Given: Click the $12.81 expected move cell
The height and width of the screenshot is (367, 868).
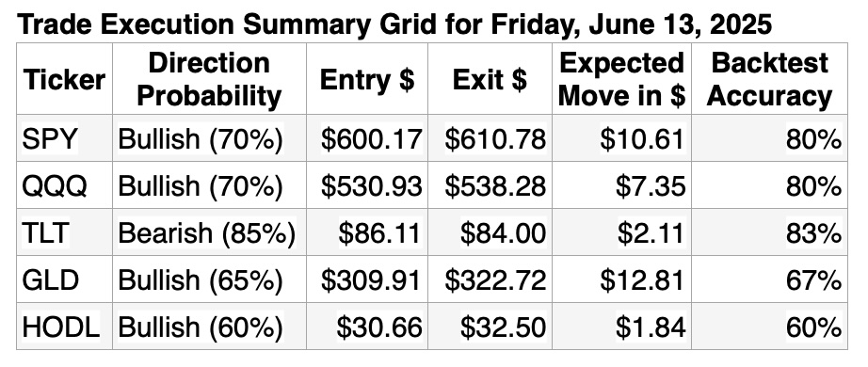Looking at the screenshot, I should click(621, 279).
